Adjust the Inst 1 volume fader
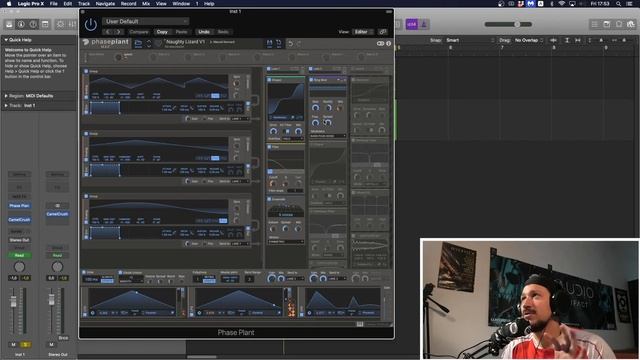 click(13, 302)
